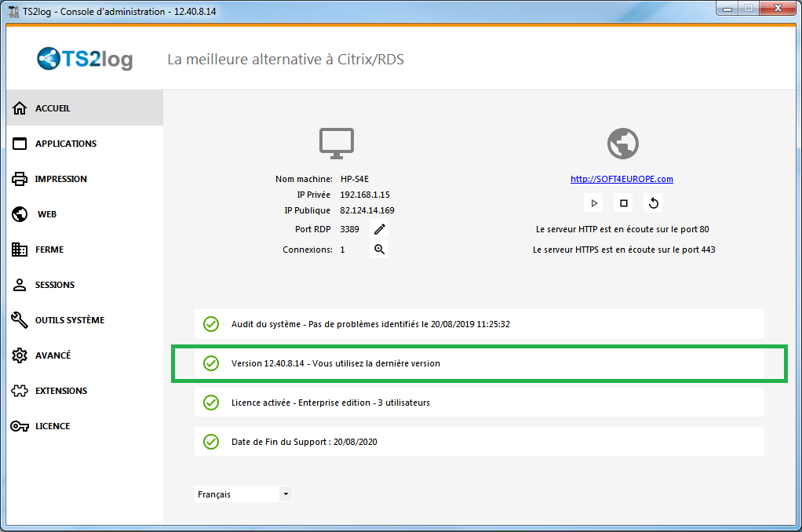Select the Web section
Image resolution: width=802 pixels, height=532 pixels.
pos(85,214)
